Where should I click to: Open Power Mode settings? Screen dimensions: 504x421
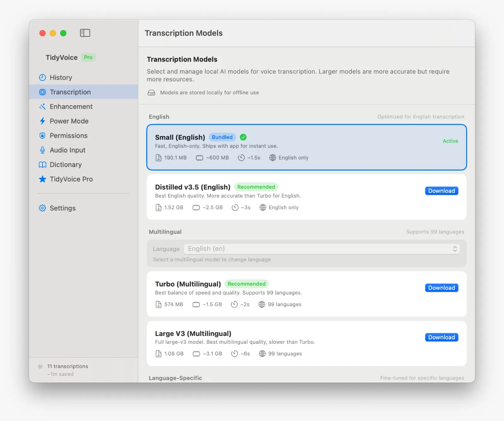pyautogui.click(x=83, y=121)
